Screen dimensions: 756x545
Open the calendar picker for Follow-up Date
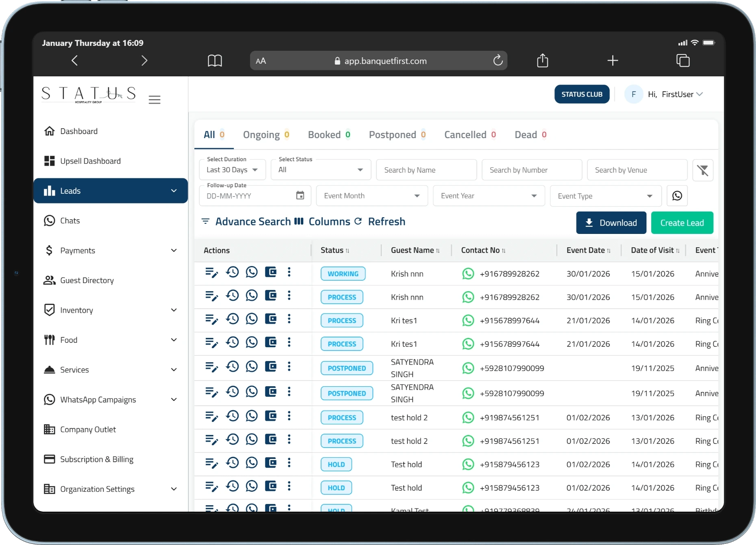[300, 195]
